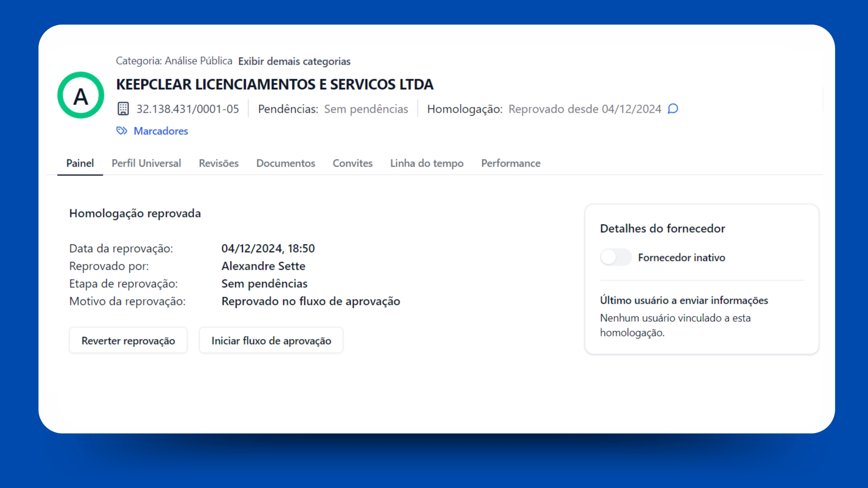Switch to the Performance tab
The width and height of the screenshot is (868, 488).
511,163
